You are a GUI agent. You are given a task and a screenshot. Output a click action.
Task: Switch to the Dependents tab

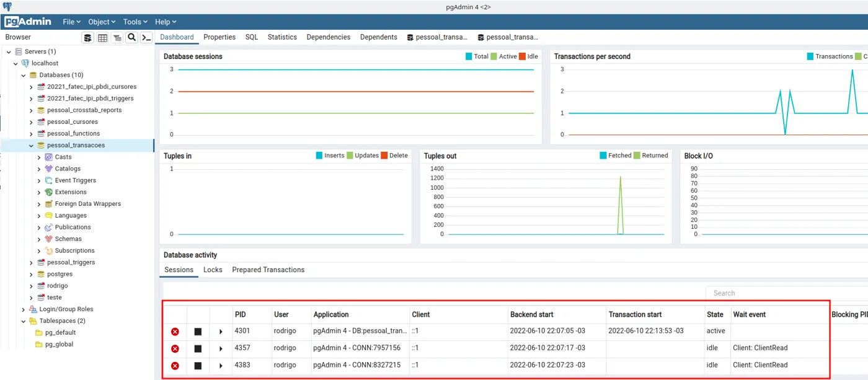(379, 37)
